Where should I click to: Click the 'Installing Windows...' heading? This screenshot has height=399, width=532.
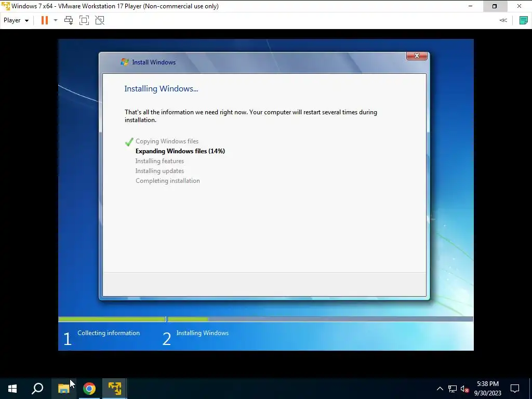(x=161, y=89)
